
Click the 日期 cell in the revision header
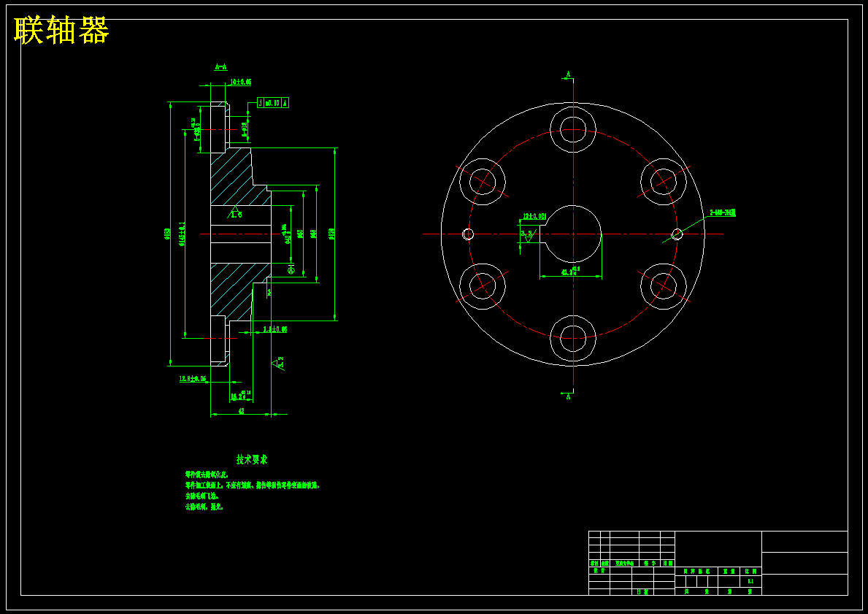pyautogui.click(x=668, y=563)
